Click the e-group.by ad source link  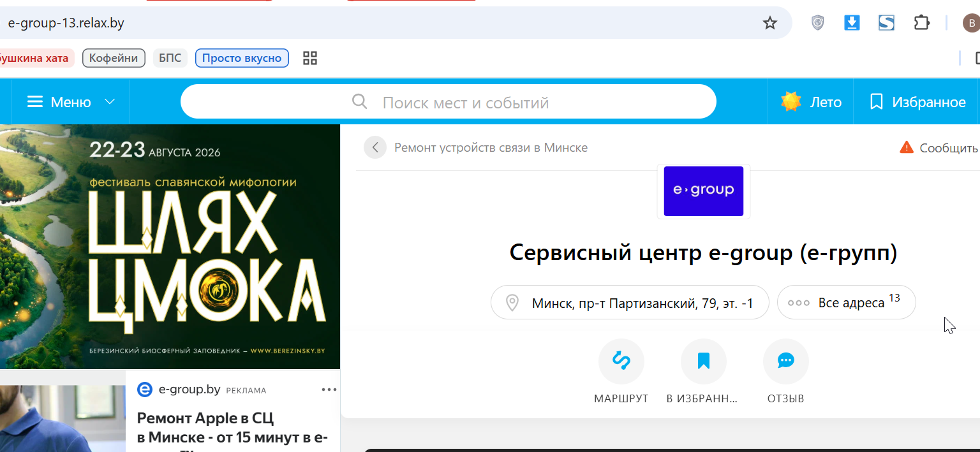pyautogui.click(x=189, y=390)
